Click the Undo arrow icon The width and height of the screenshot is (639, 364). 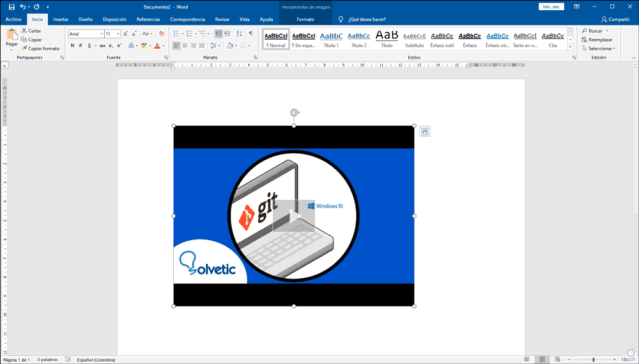tap(23, 7)
